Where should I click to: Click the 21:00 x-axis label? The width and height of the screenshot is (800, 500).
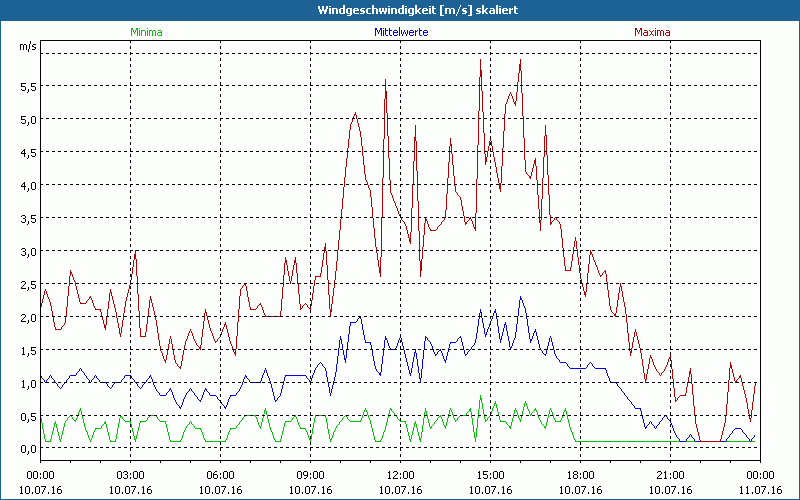670,475
